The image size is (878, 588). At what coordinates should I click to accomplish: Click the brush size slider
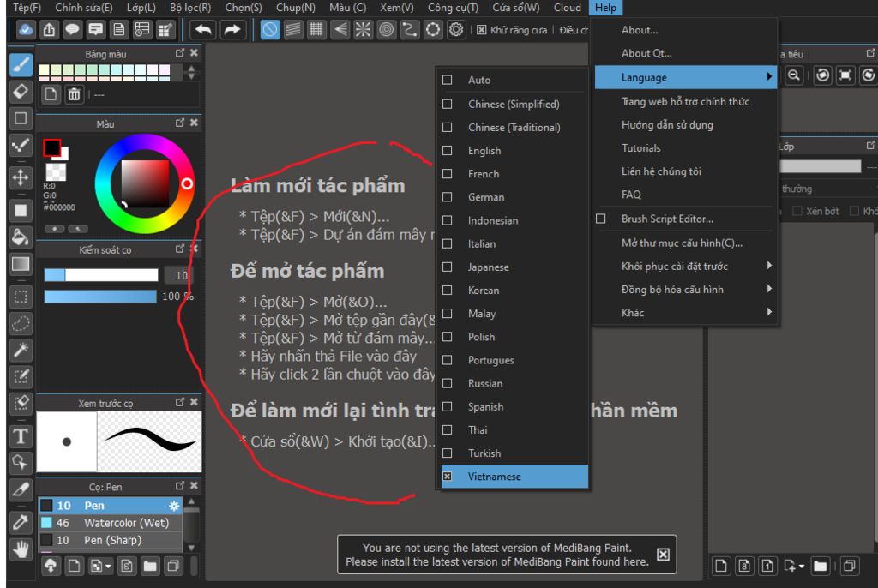101,275
